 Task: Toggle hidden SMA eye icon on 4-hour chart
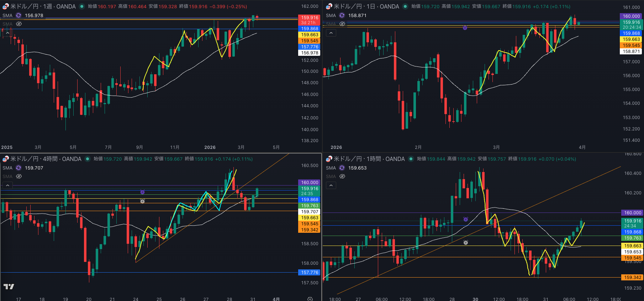coord(19,176)
